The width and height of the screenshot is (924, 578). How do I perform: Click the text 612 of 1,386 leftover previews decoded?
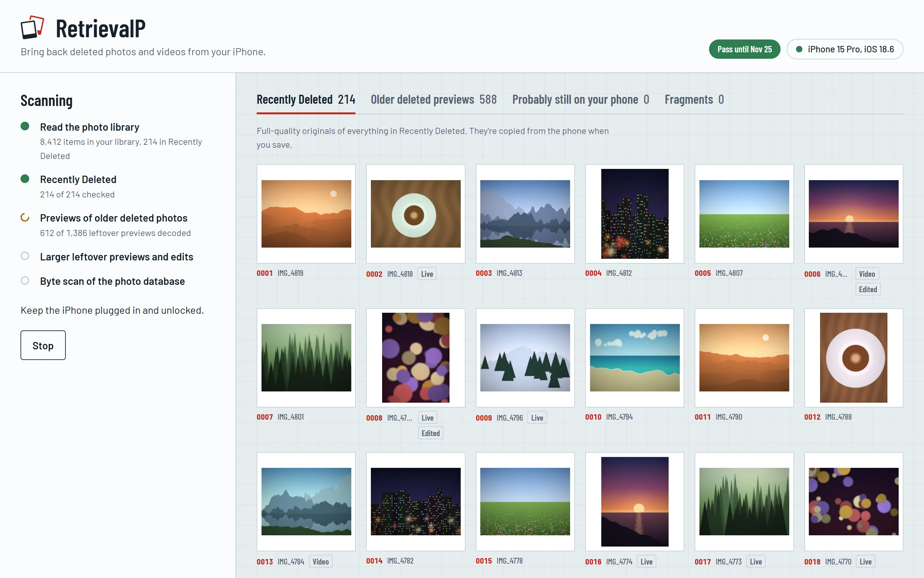tap(115, 233)
